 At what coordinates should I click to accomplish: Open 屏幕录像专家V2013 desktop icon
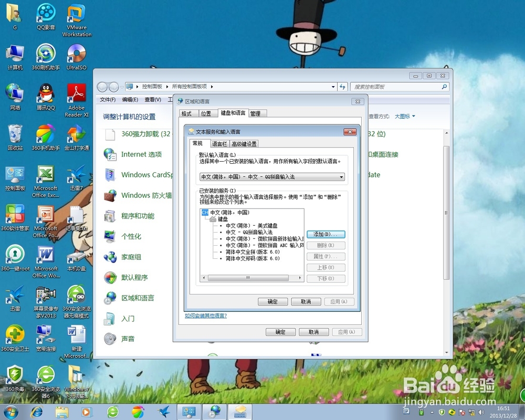click(46, 301)
